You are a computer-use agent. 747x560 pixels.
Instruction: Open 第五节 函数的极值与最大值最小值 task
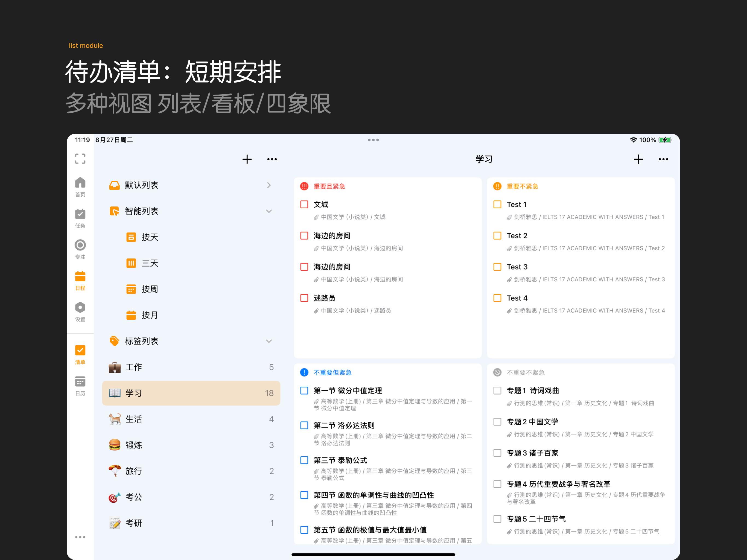[370, 530]
